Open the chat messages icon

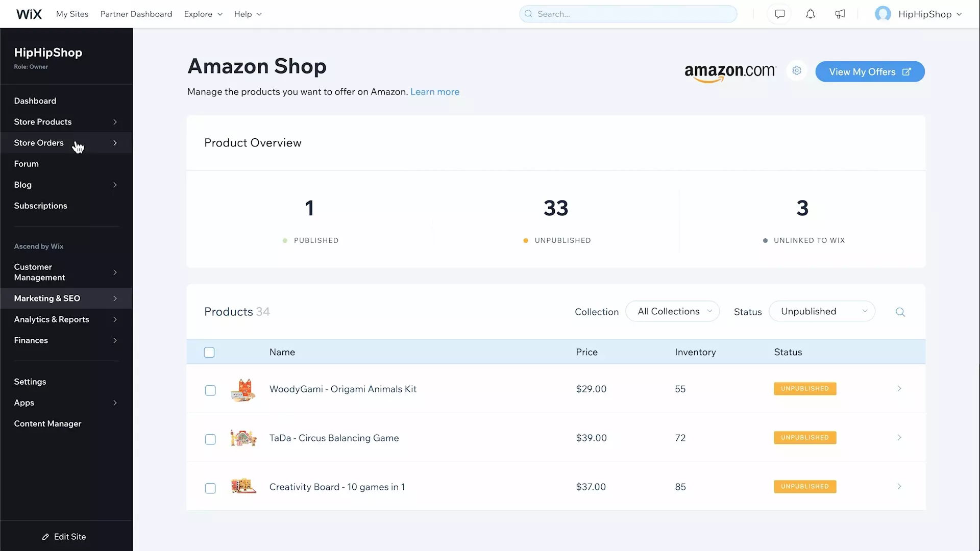(779, 14)
